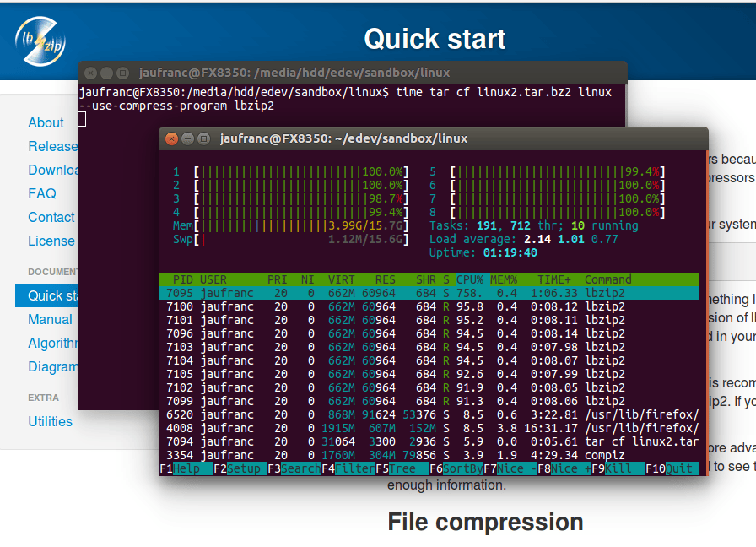
Task: Open the Release link in the sidebar
Action: point(52,147)
